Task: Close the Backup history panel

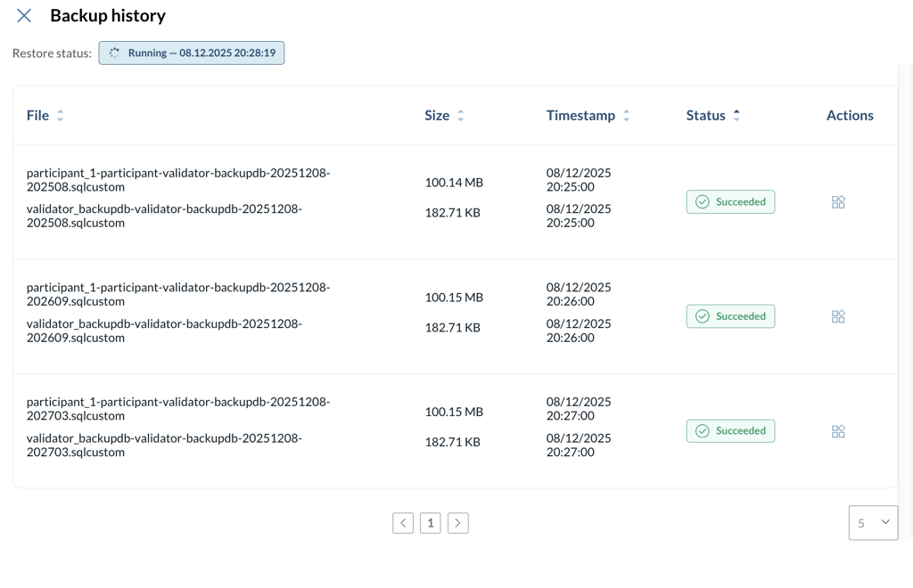Action: pos(24,16)
